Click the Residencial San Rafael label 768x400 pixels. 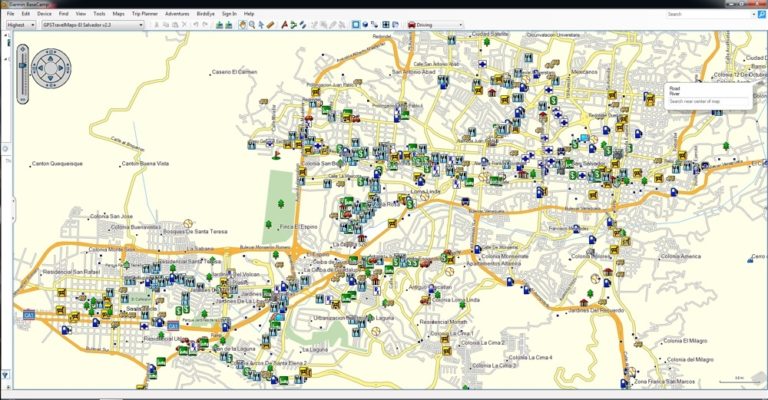[x=72, y=272]
